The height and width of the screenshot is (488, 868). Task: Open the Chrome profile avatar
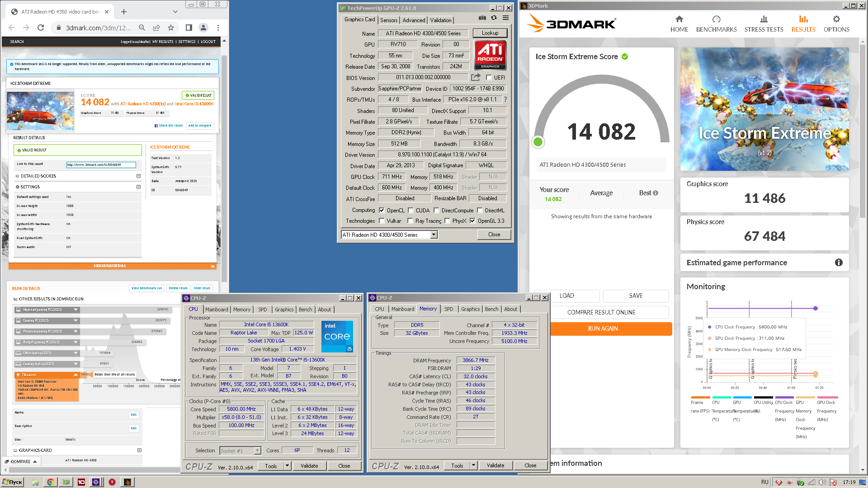[x=203, y=28]
